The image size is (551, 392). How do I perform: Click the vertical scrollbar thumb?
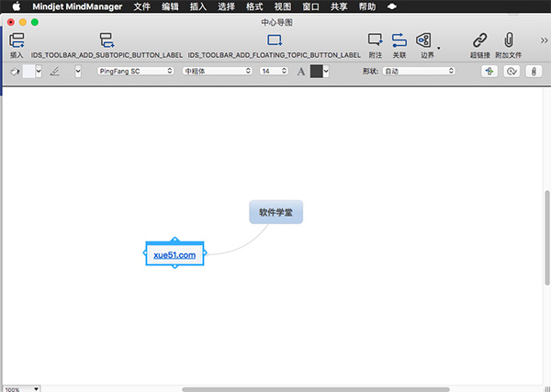coord(547,238)
